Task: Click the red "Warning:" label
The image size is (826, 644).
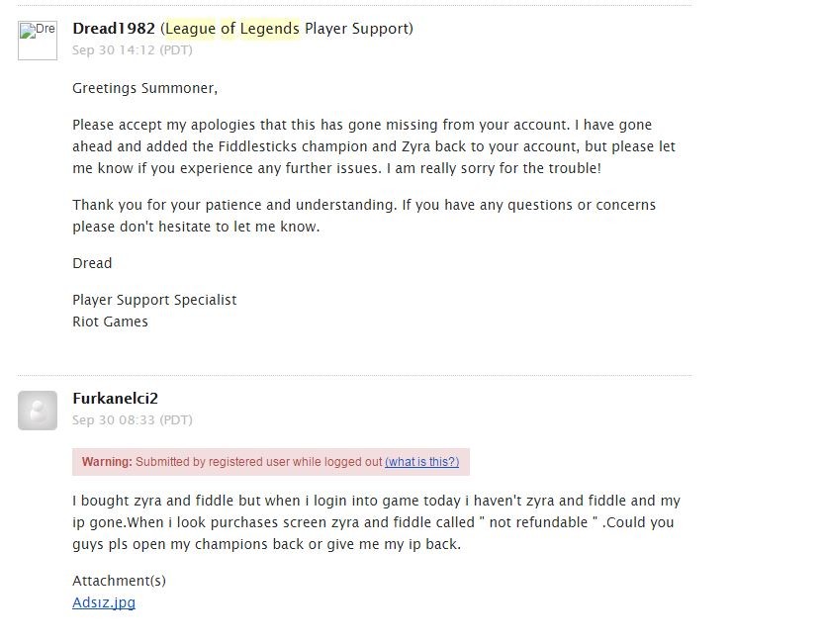Action: [x=107, y=462]
